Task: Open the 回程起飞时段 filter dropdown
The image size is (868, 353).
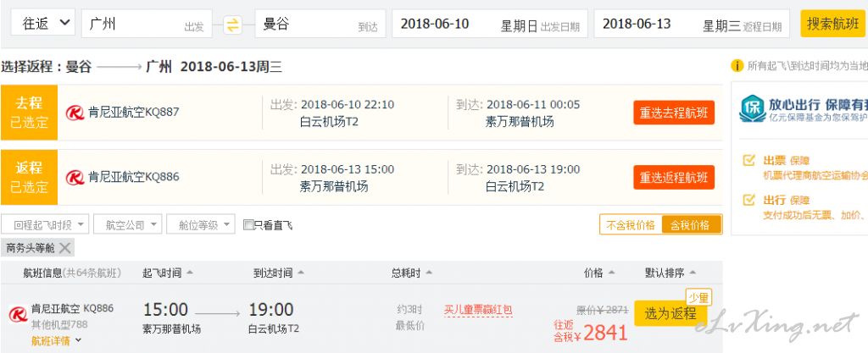Action: (x=45, y=225)
